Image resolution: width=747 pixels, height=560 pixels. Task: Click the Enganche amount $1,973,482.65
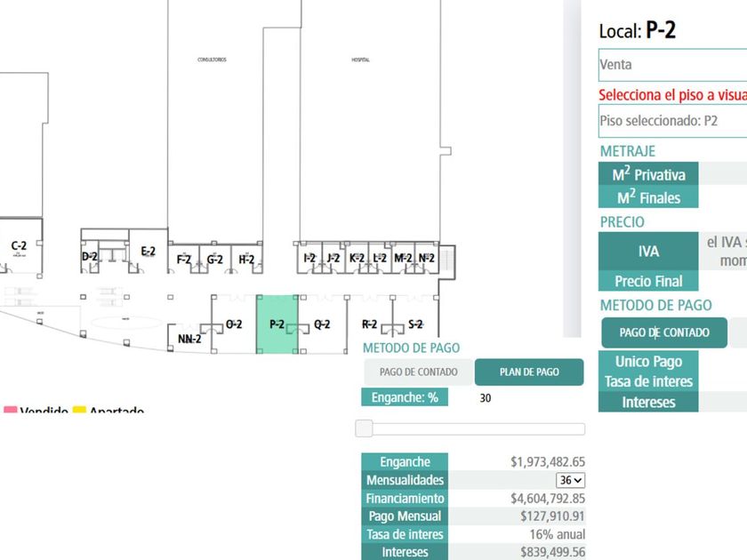coord(548,462)
